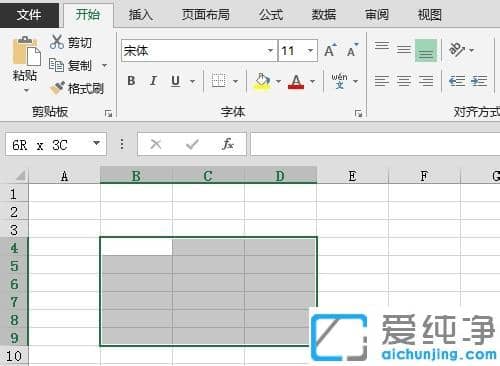The image size is (500, 366).
Task: Open the phonetic guide dropdown arrow
Action: pos(356,81)
